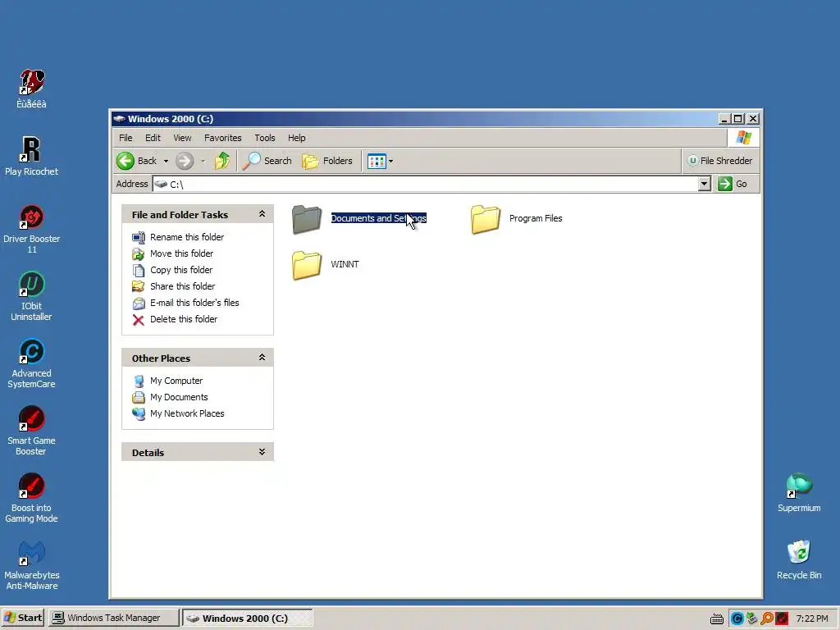Viewport: 840px width, 630px height.
Task: Open the Search pane
Action: click(x=267, y=161)
